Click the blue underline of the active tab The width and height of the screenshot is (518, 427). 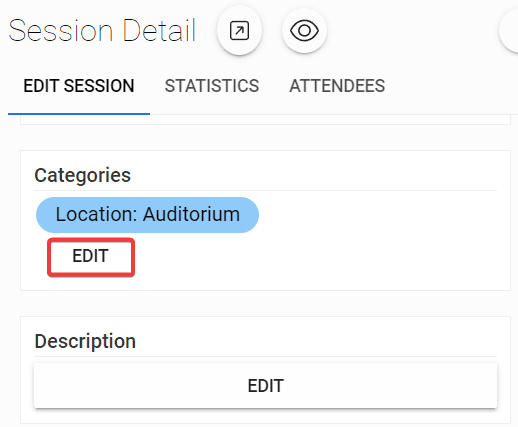[x=79, y=114]
